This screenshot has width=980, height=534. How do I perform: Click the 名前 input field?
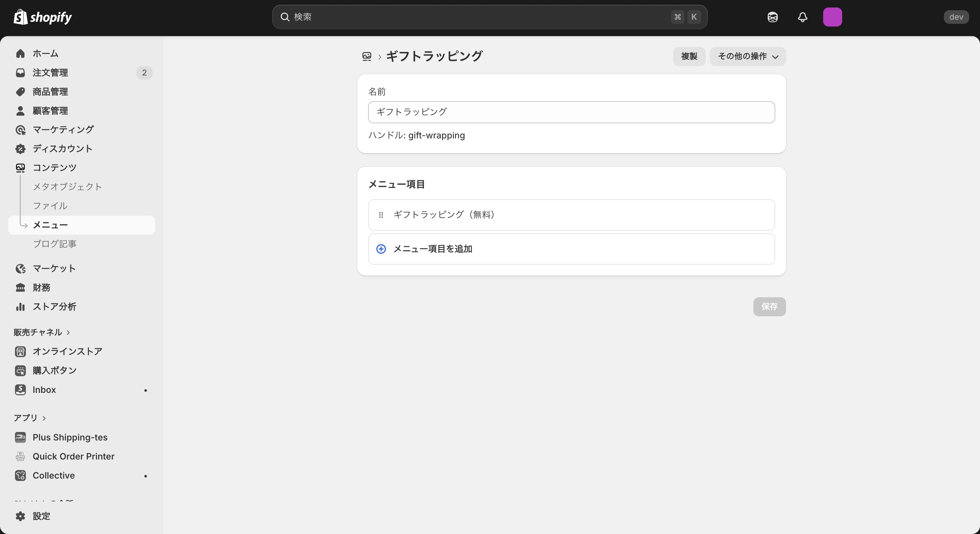click(571, 112)
